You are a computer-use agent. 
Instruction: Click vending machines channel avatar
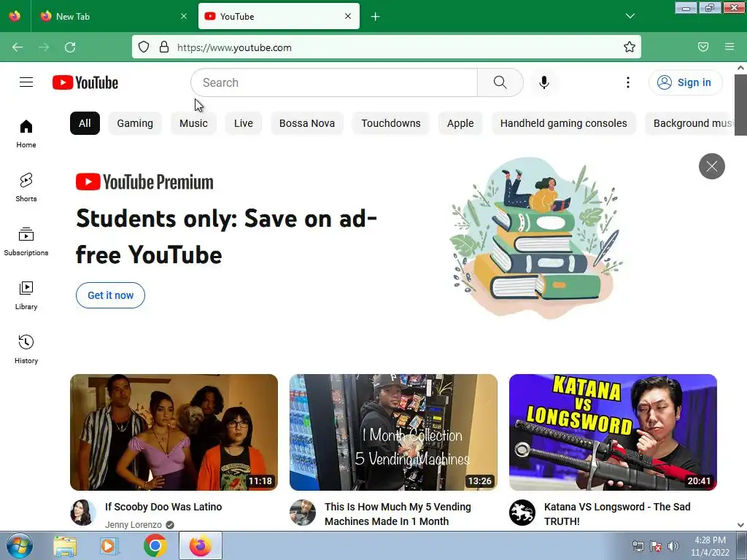pos(303,513)
